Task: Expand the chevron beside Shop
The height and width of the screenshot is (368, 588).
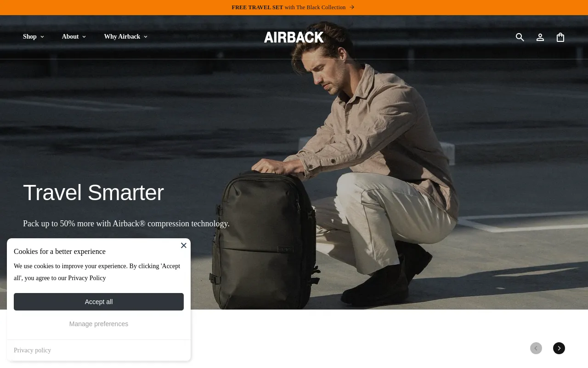Action: coord(42,37)
